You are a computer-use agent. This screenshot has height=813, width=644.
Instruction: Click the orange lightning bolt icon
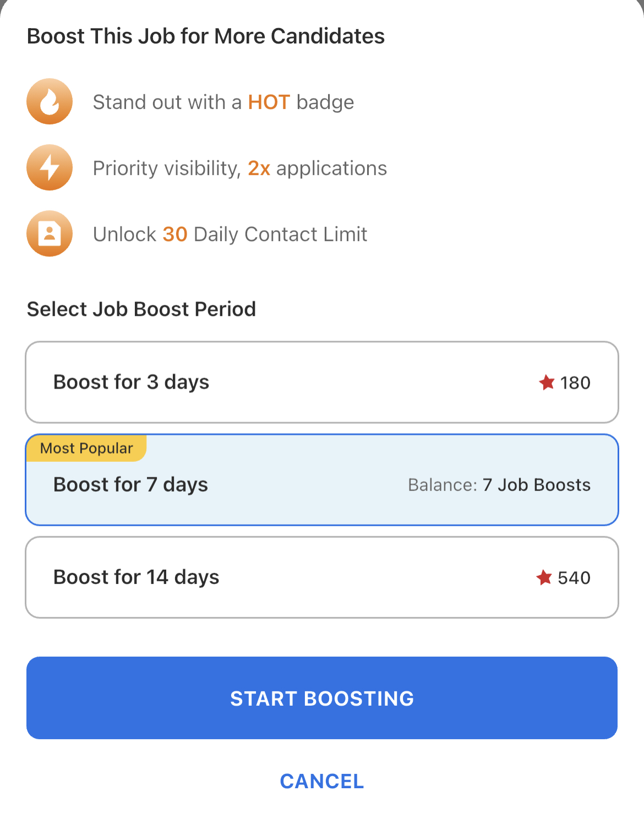[x=50, y=168]
